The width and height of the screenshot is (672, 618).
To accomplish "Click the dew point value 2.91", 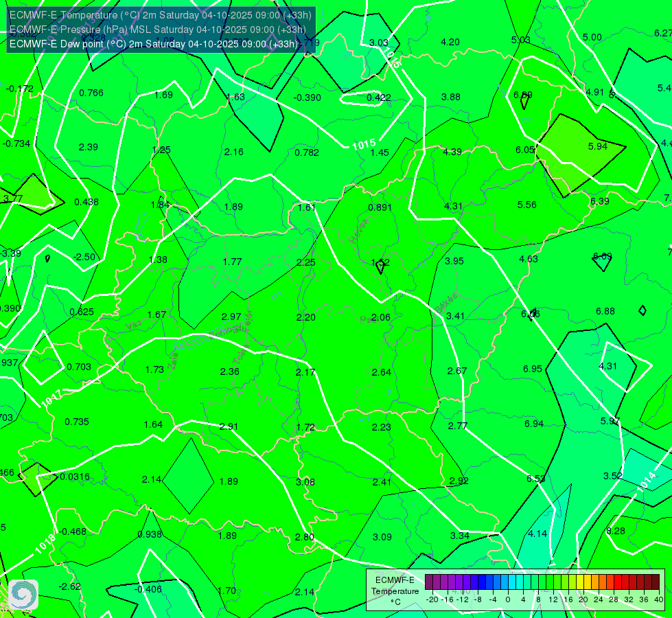I will 229,426.
